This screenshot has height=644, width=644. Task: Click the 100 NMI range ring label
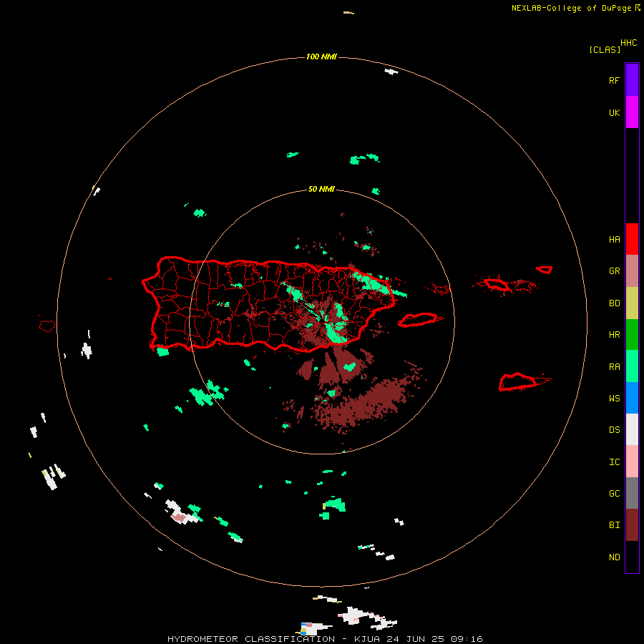point(321,57)
